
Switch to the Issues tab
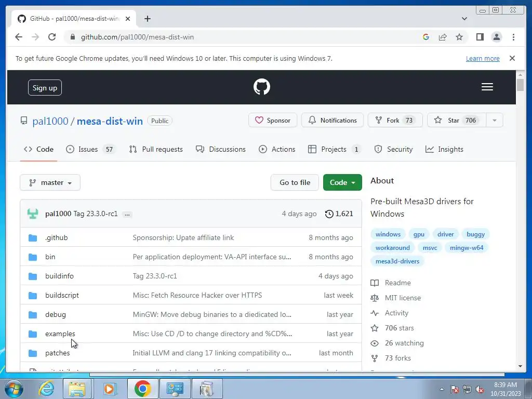click(x=91, y=149)
